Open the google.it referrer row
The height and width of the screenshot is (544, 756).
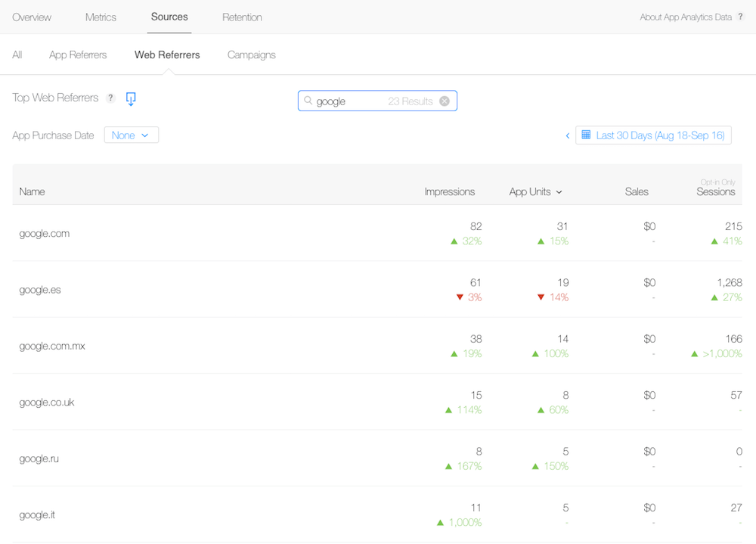[x=377, y=514]
